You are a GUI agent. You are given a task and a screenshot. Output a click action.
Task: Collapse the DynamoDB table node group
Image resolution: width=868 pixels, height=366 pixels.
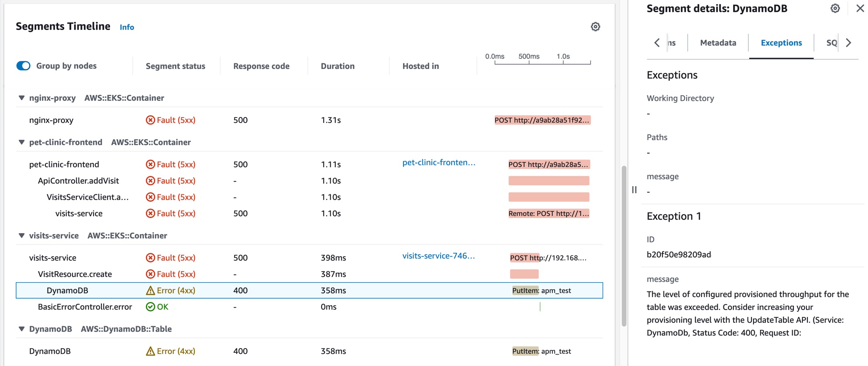21,329
